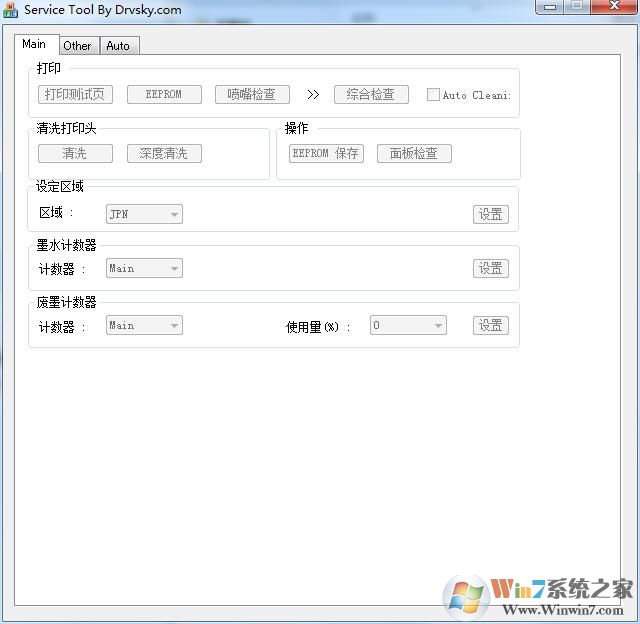Maximize the Service Tool window
Viewport: 640px width, 624px height.
[x=577, y=6]
